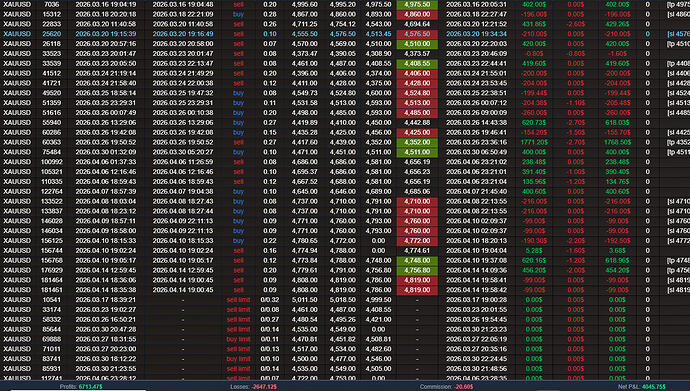Click open time 2026.04.14 18:36:06

pyautogui.click(x=106, y=280)
